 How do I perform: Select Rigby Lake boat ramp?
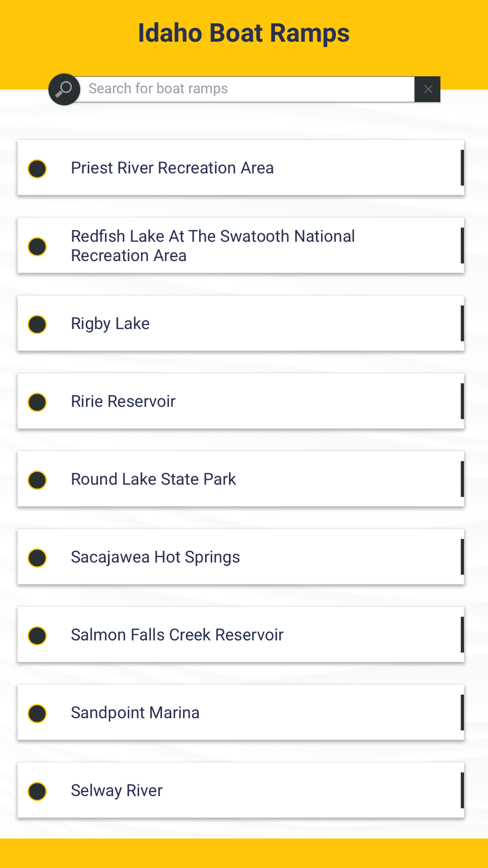tap(241, 323)
